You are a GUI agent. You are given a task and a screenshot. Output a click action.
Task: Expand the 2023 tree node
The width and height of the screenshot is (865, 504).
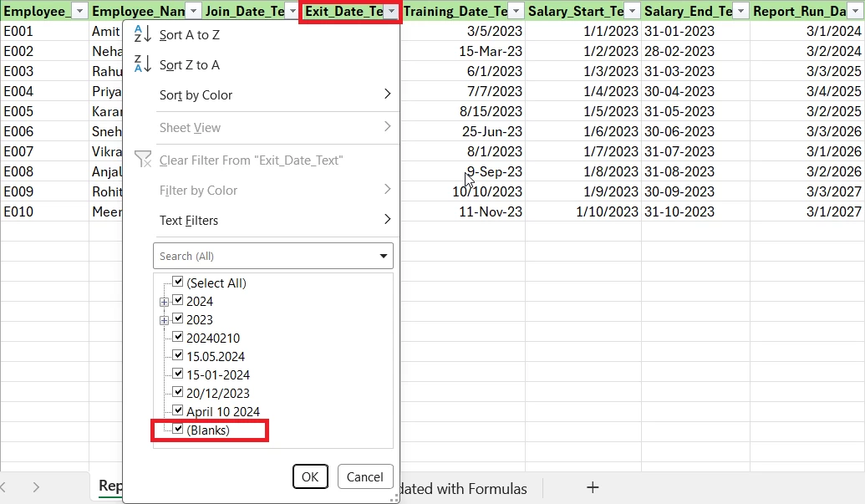coord(164,320)
